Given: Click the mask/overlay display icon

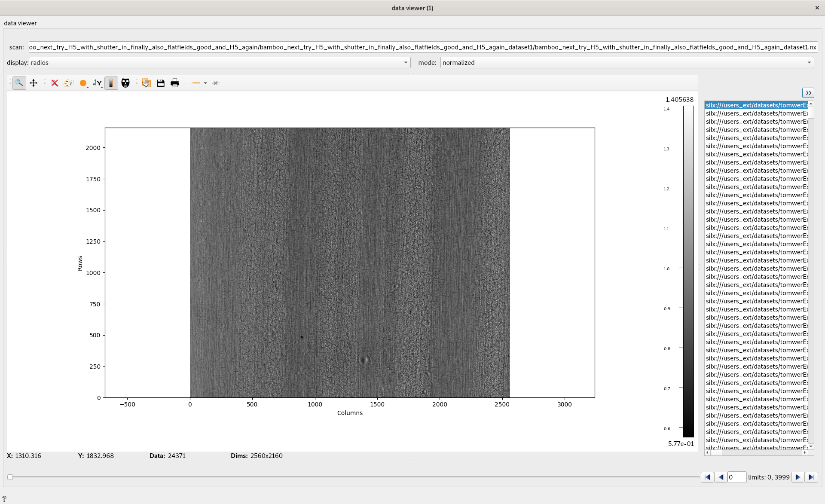Looking at the screenshot, I should point(125,82).
